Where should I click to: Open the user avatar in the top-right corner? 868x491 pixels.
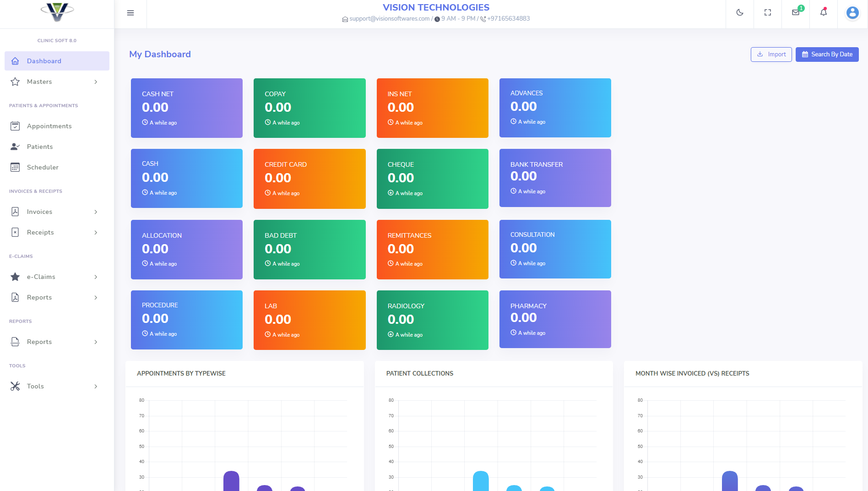pyautogui.click(x=852, y=13)
